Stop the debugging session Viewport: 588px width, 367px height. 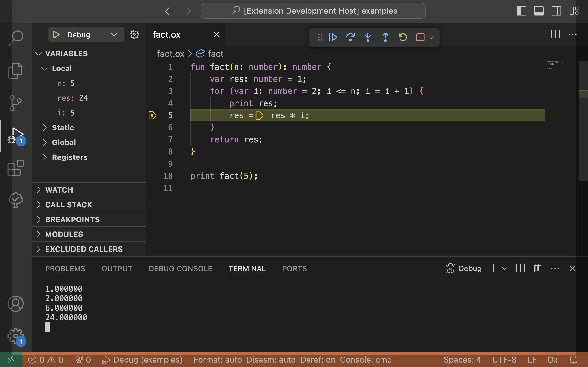tap(420, 37)
